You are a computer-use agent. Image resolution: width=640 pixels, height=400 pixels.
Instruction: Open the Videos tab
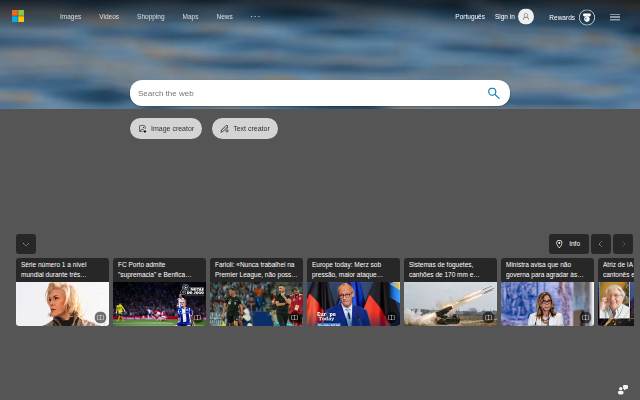tap(109, 17)
